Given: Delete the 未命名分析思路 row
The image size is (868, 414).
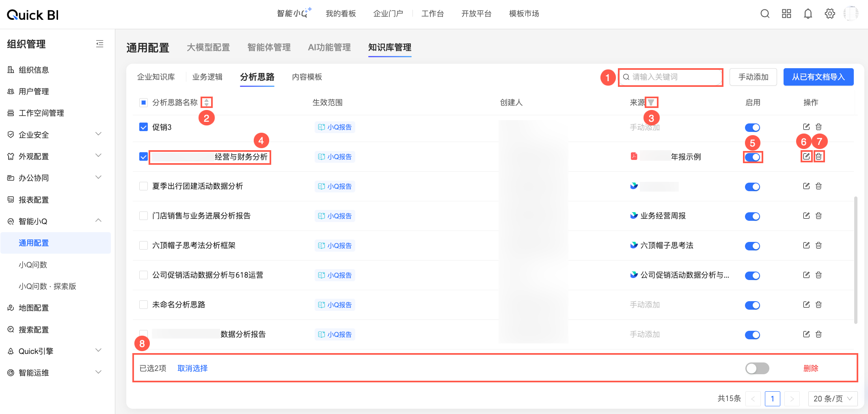Looking at the screenshot, I should coord(819,304).
